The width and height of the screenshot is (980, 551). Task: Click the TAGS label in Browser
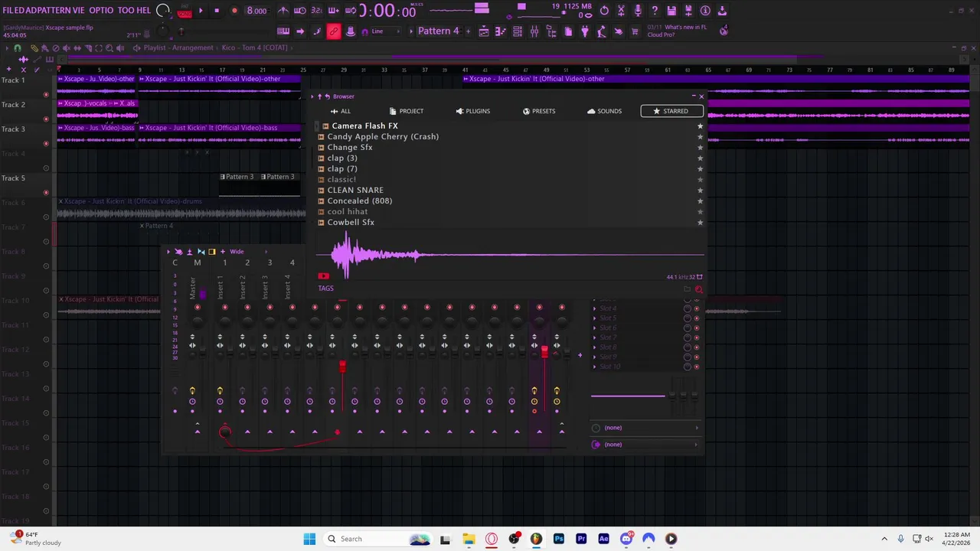click(x=325, y=289)
